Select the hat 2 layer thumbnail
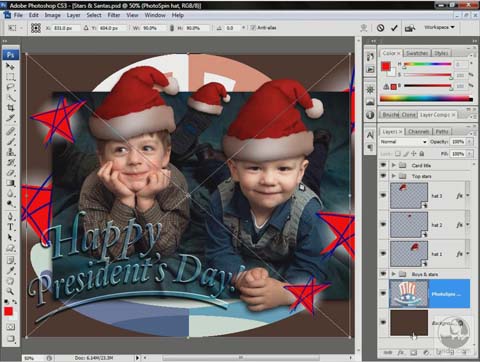Viewport: 480px width, 362px height. click(409, 225)
